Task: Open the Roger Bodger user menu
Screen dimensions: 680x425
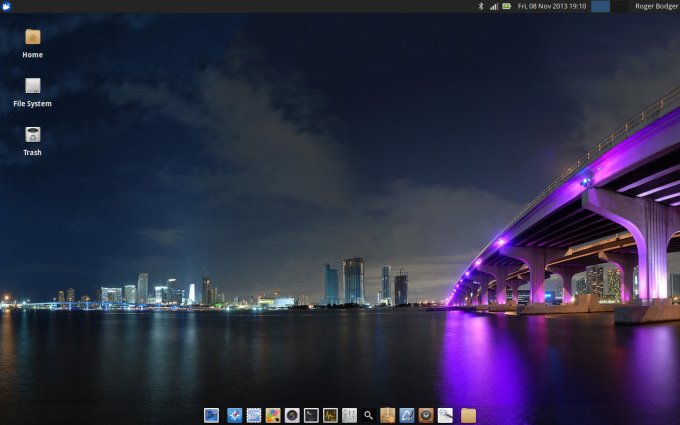Action: tap(657, 6)
